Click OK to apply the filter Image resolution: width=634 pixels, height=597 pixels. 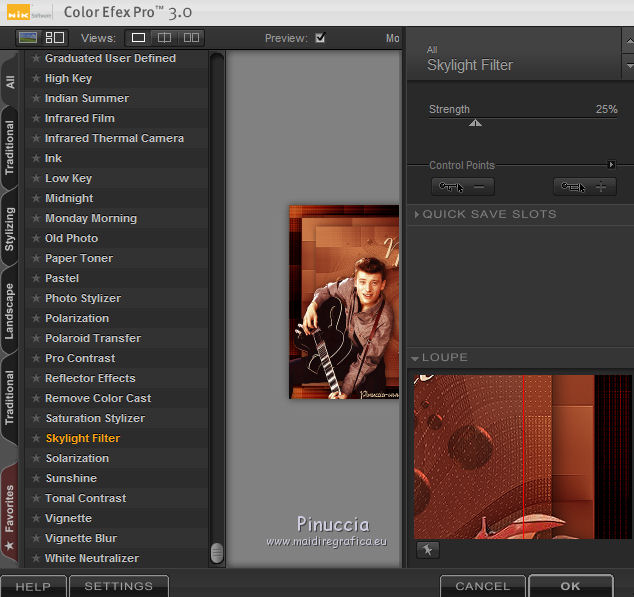click(571, 586)
